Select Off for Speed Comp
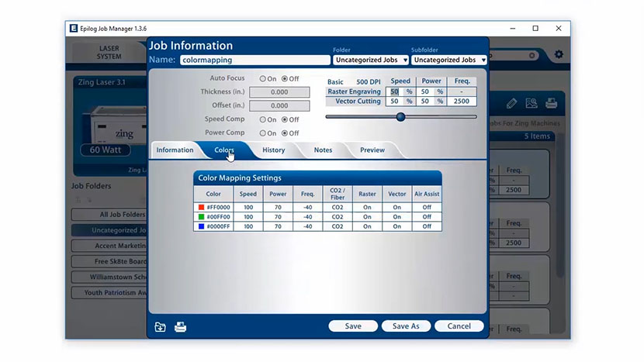 point(285,119)
